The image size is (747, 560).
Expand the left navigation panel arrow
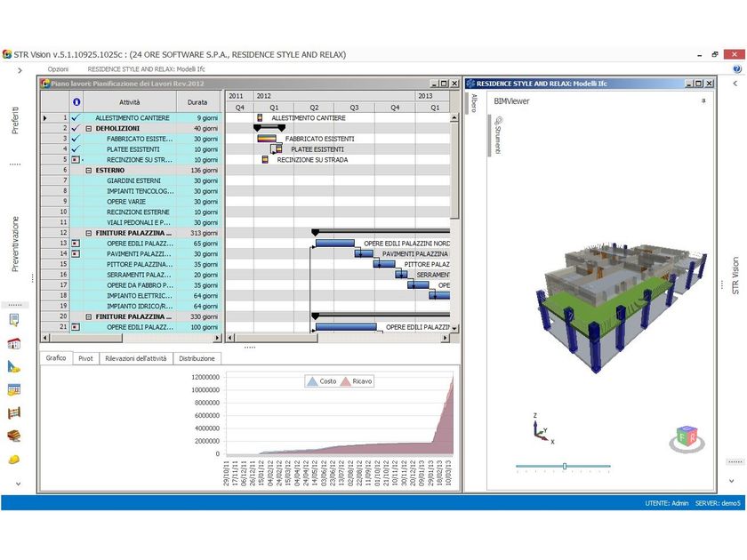click(20, 70)
